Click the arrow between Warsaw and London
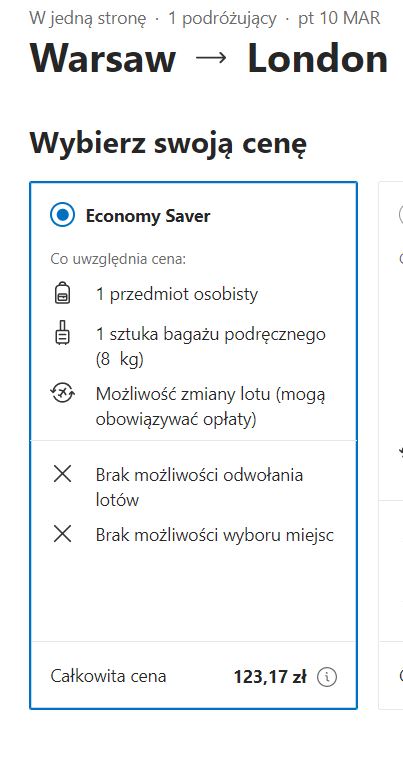The height and width of the screenshot is (761, 403). [211, 58]
